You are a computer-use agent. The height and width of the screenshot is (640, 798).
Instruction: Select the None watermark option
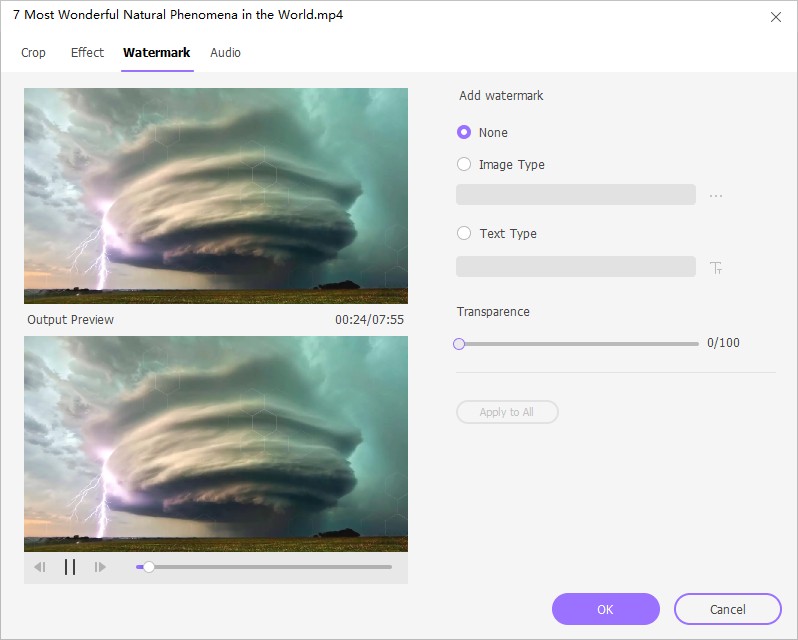464,132
